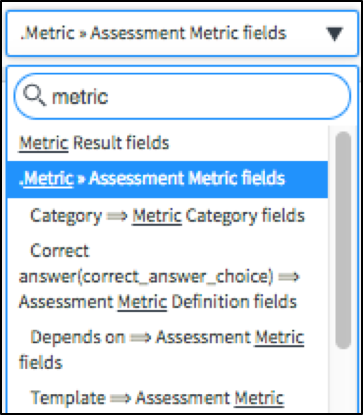Select Category ⟹ Metric Category fields
This screenshot has height=415, width=363.
[x=167, y=216]
